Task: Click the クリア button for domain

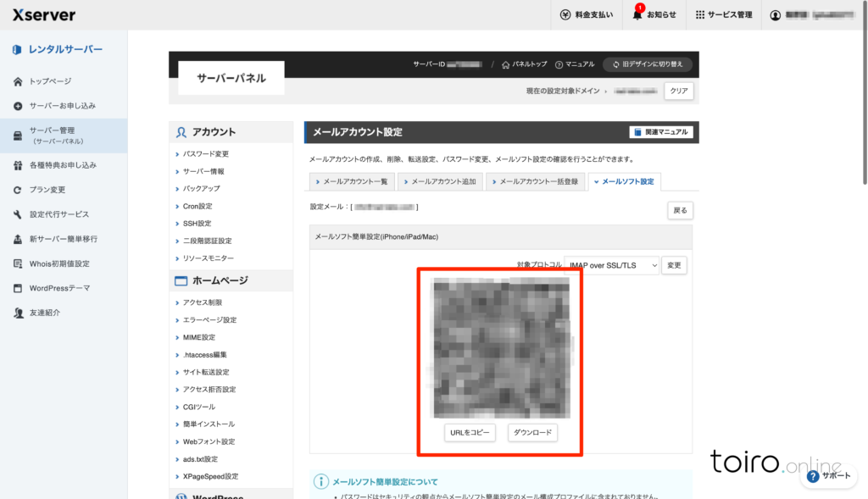Action: [x=678, y=91]
